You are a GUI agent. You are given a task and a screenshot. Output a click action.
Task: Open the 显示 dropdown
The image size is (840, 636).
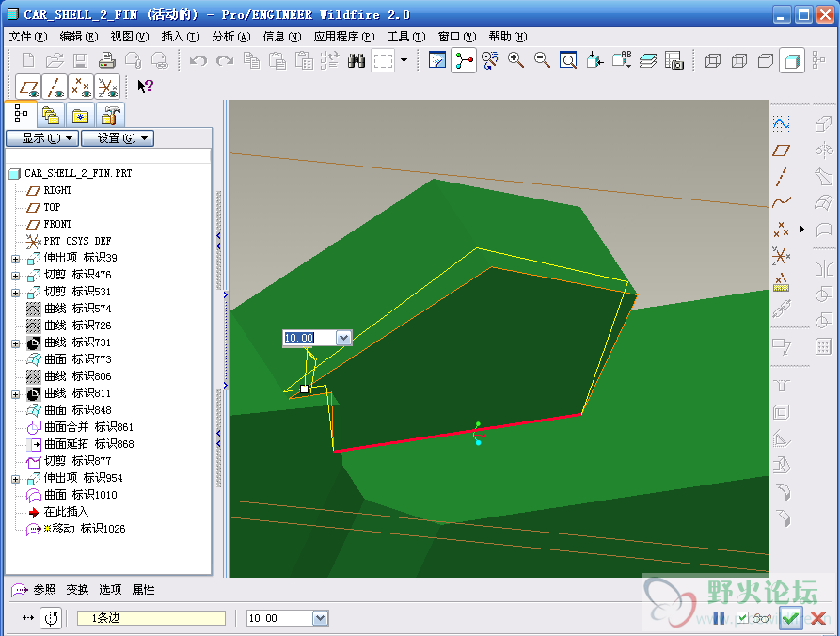click(42, 138)
